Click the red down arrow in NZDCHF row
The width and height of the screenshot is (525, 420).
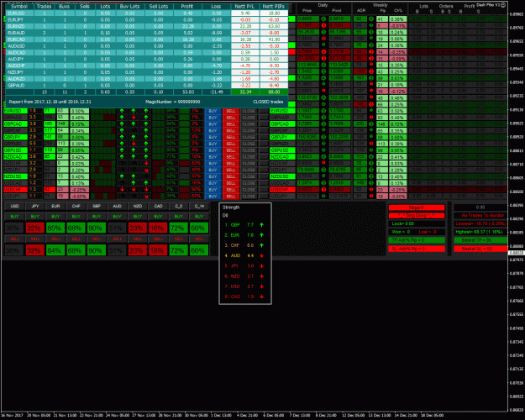click(x=146, y=163)
